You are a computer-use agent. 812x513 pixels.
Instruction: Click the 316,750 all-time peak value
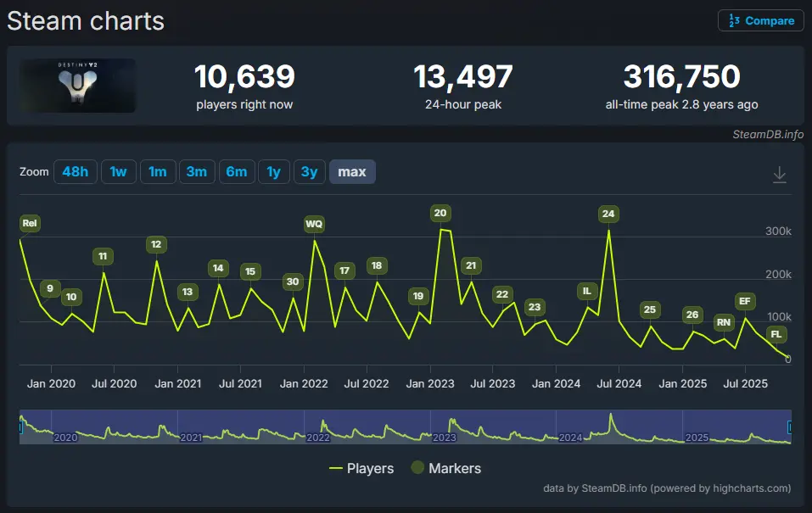coord(681,76)
